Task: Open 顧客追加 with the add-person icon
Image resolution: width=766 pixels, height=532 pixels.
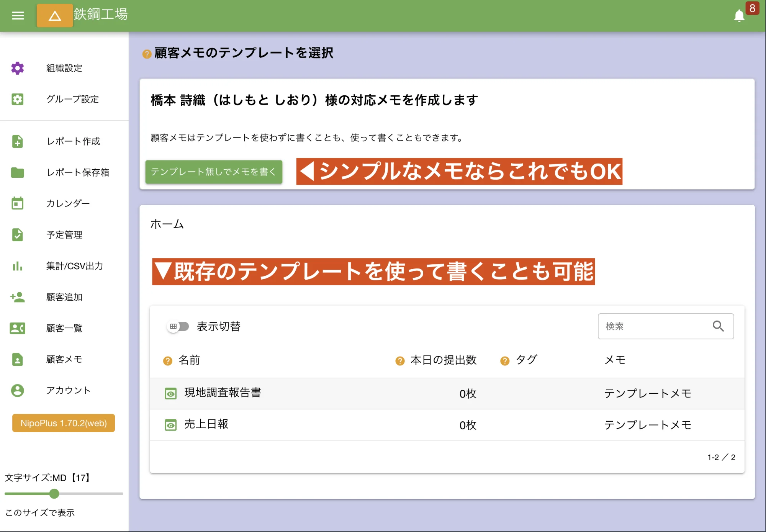Action: click(17, 297)
